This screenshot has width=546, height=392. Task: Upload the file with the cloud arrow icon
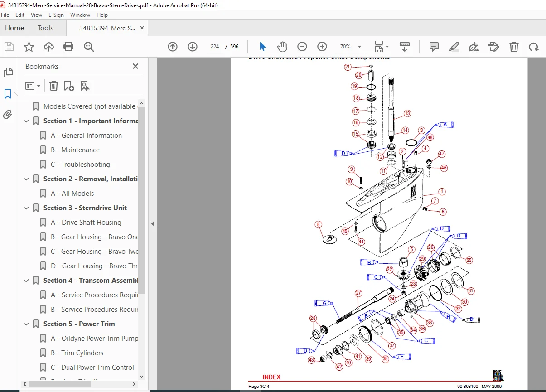tap(48, 47)
